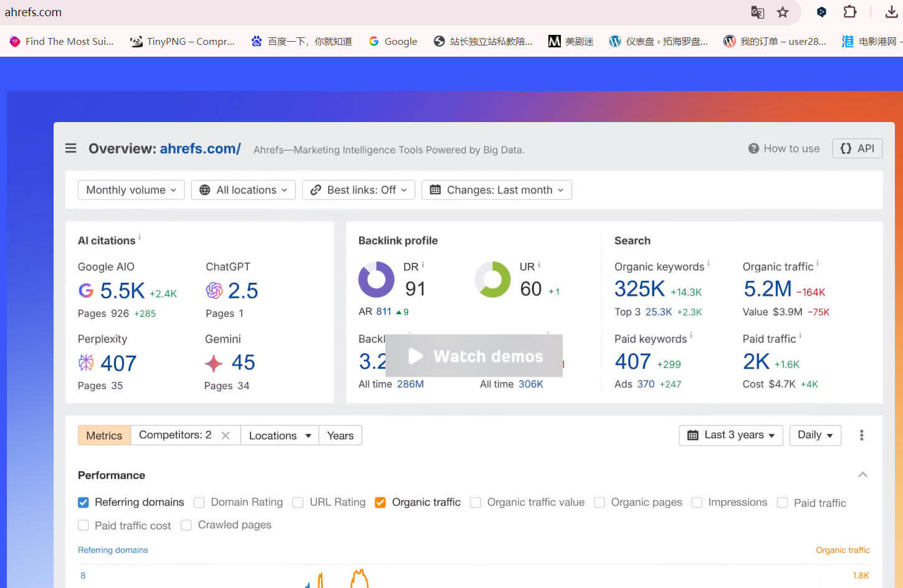Click the browser downloads icon
903x588 pixels.
pyautogui.click(x=891, y=12)
